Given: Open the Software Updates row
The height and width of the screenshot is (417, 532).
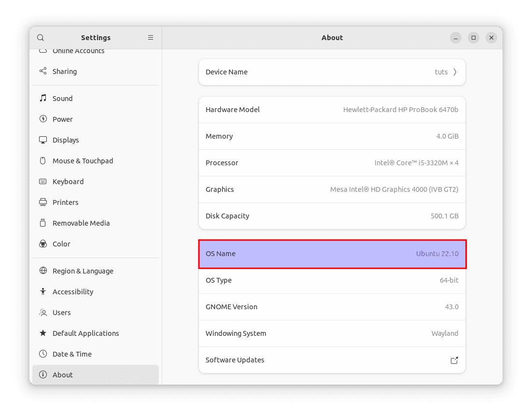Looking at the screenshot, I should [x=332, y=360].
